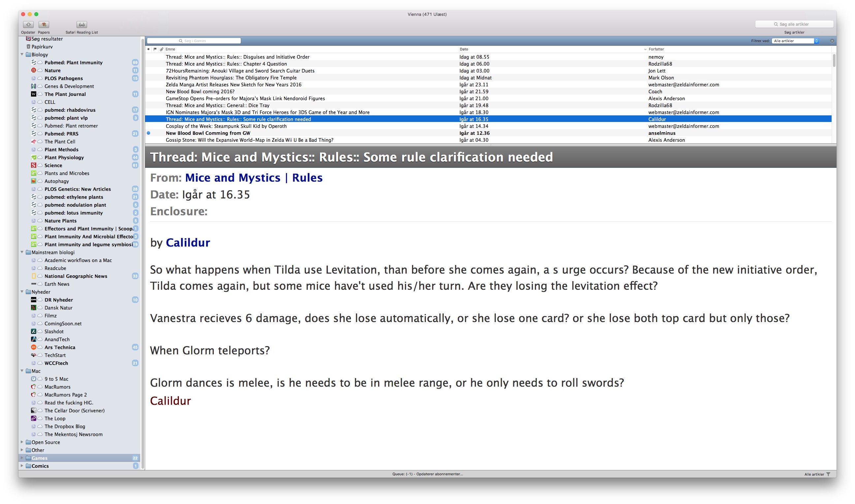Click the enclosure paperclip column header icon
The image size is (855, 504).
pyautogui.click(x=162, y=49)
